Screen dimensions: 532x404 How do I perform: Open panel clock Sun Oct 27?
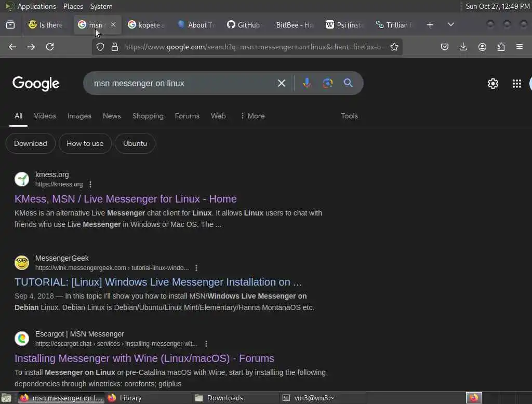point(497,6)
